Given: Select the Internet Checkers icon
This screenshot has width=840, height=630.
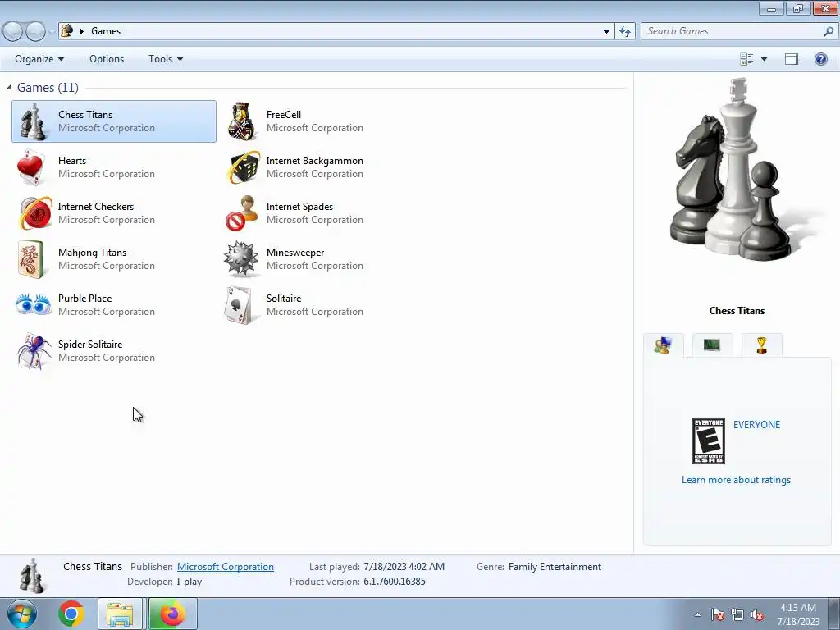Looking at the screenshot, I should (34, 213).
